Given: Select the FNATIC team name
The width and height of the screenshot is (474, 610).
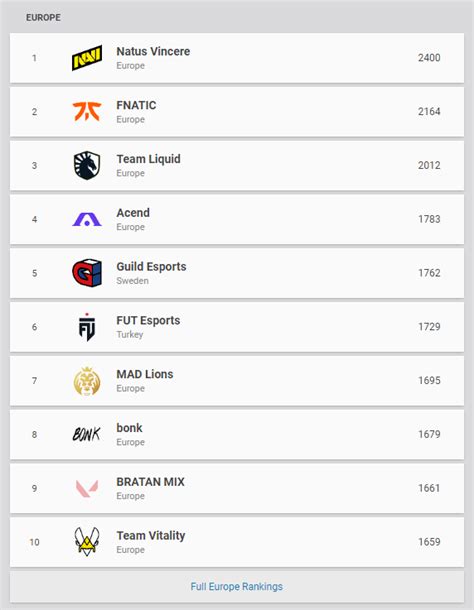Looking at the screenshot, I should (x=136, y=105).
